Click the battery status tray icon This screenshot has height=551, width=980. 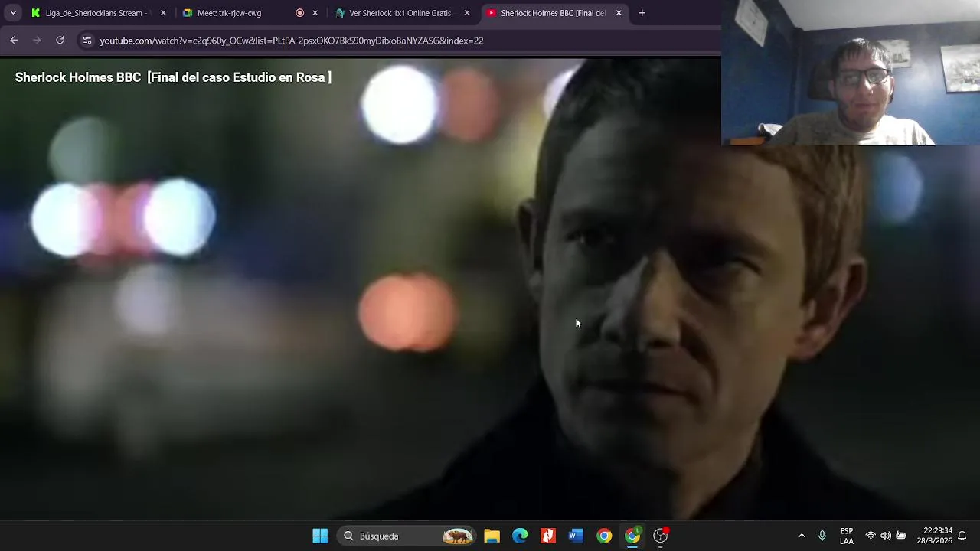(x=901, y=536)
